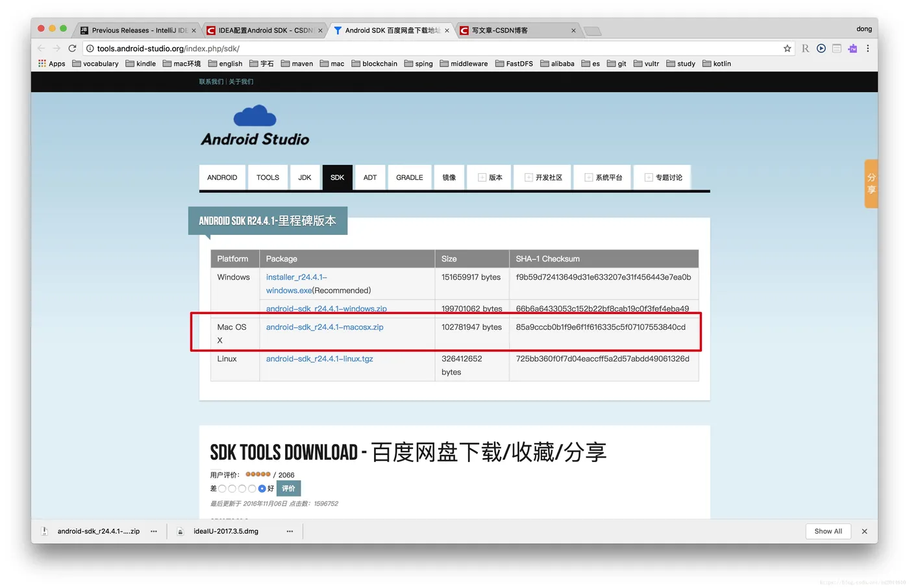Open the maven bookmarks folder
The image size is (909, 588).
point(297,64)
